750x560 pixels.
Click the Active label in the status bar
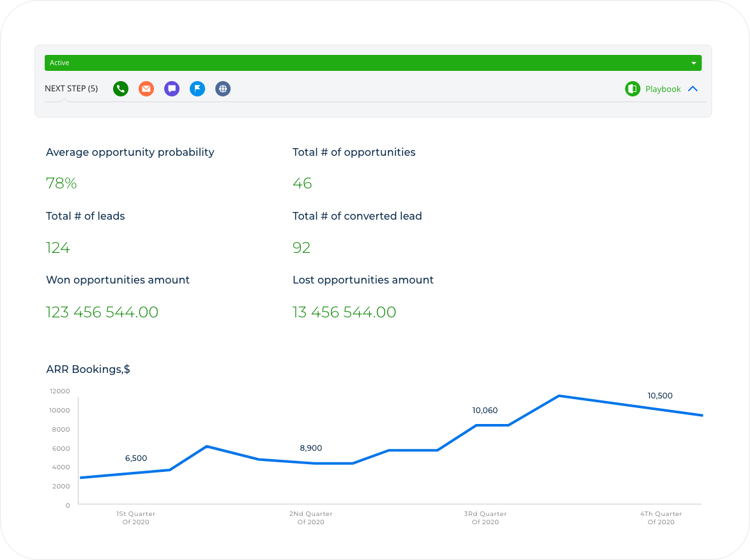pos(59,63)
